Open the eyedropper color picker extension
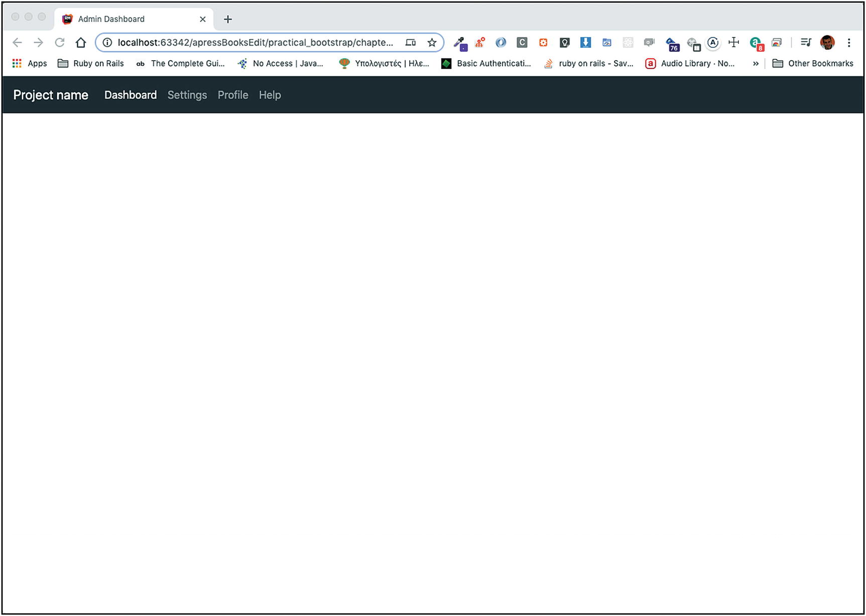The width and height of the screenshot is (866, 616). click(x=460, y=43)
